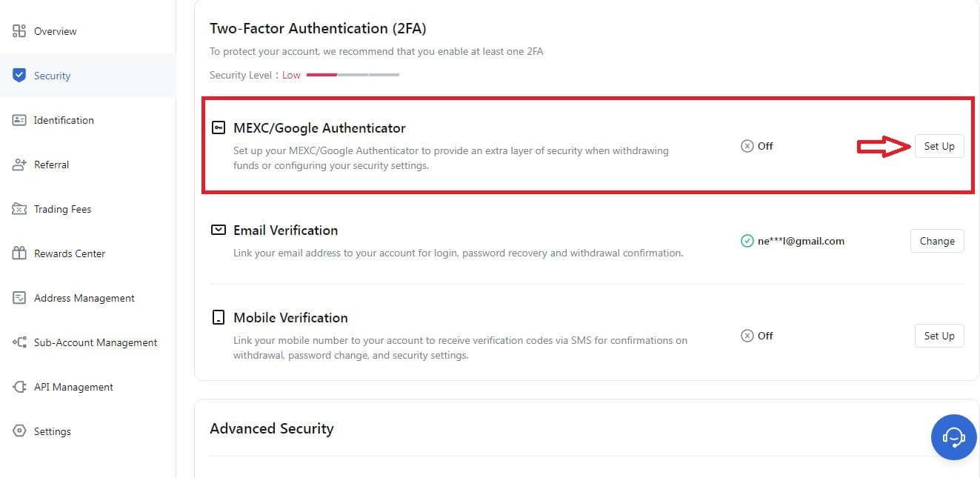This screenshot has width=980, height=478.
Task: Click the Sub-Account Management icon
Action: (x=19, y=342)
